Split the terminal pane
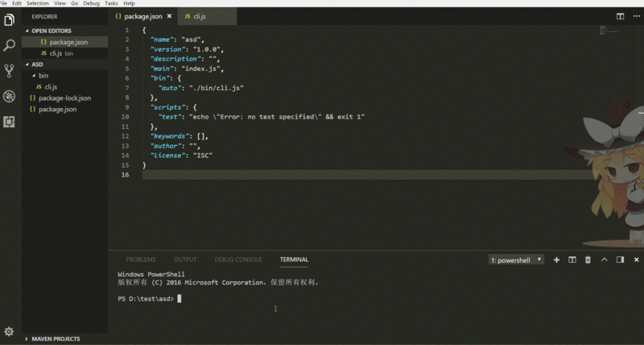 [x=572, y=260]
